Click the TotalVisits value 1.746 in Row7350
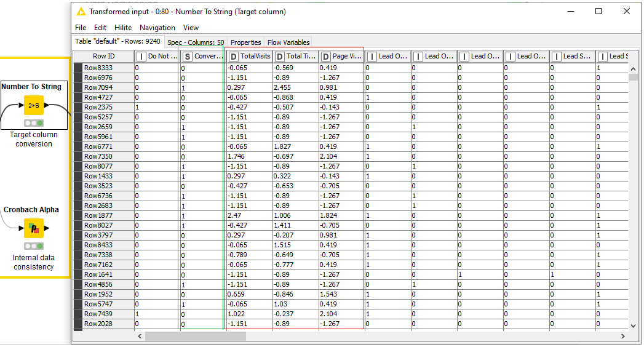Image resolution: width=644 pixels, height=347 pixels. [x=249, y=156]
